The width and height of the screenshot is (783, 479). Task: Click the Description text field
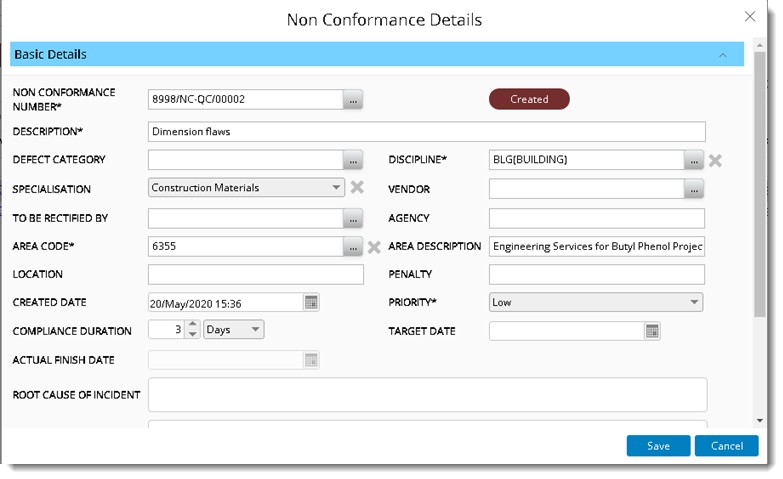click(426, 131)
